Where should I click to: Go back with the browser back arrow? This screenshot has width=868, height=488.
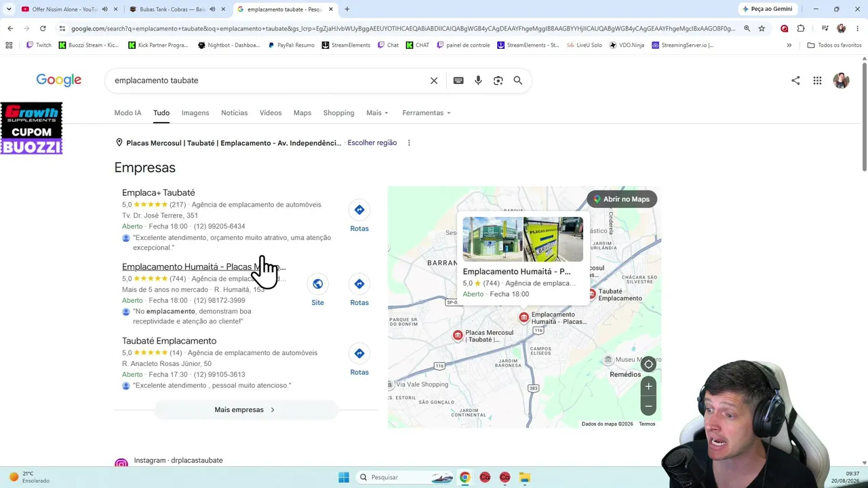(x=10, y=28)
